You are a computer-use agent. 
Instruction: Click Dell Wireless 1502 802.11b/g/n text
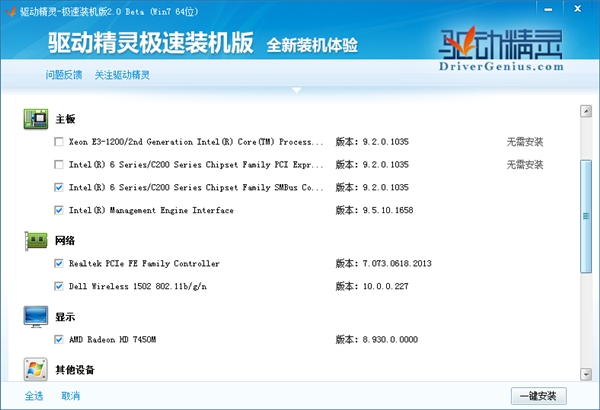pos(138,286)
